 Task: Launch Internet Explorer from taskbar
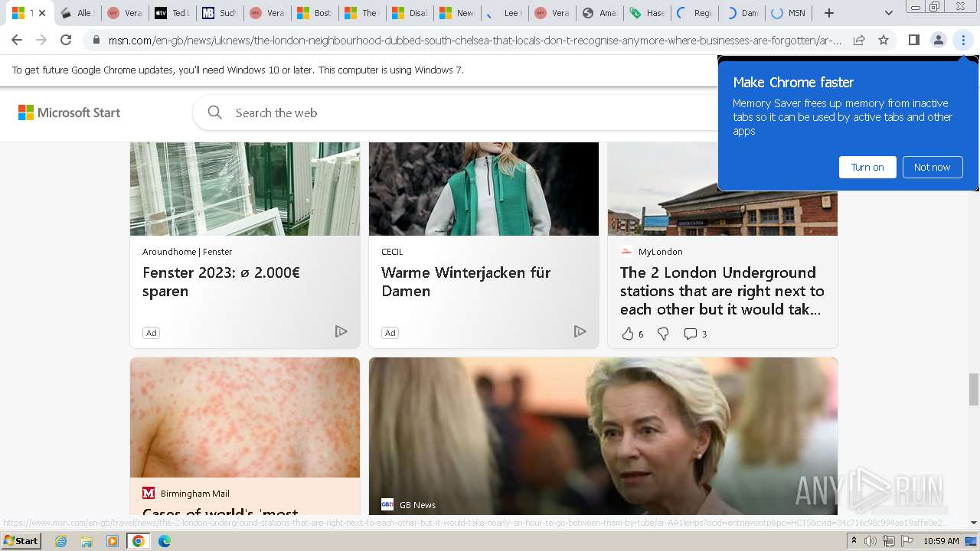pyautogui.click(x=60, y=541)
